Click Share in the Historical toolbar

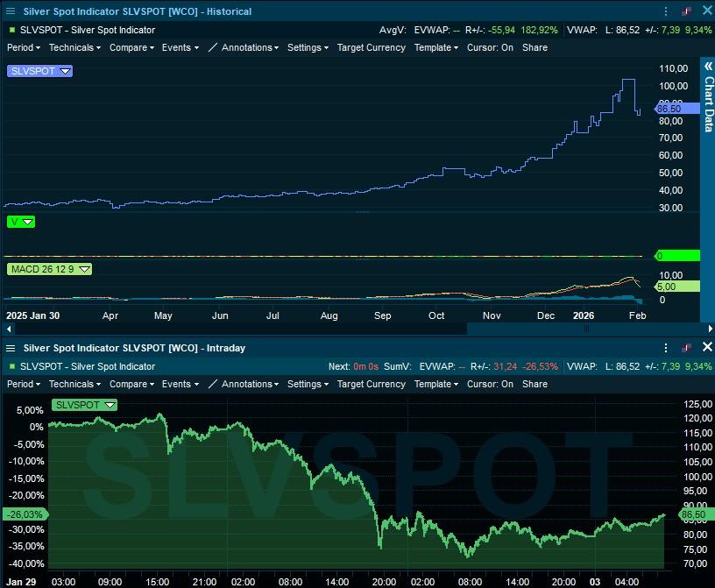[x=534, y=47]
